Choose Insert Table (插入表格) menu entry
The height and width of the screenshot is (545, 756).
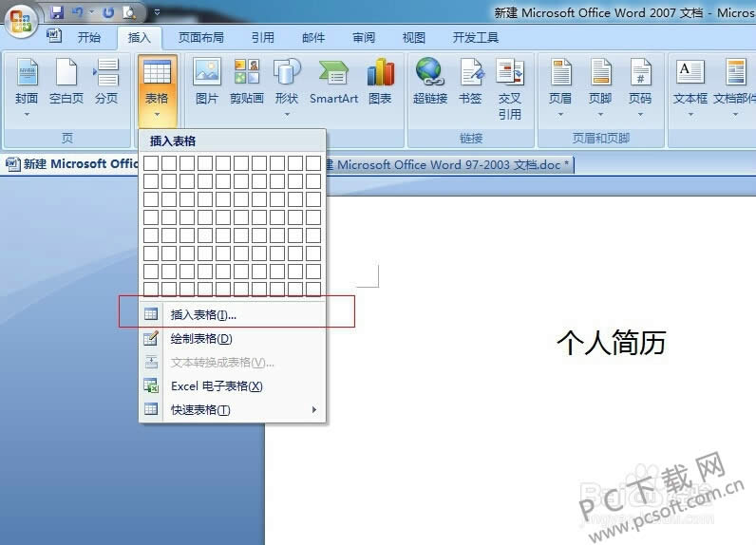(x=203, y=314)
